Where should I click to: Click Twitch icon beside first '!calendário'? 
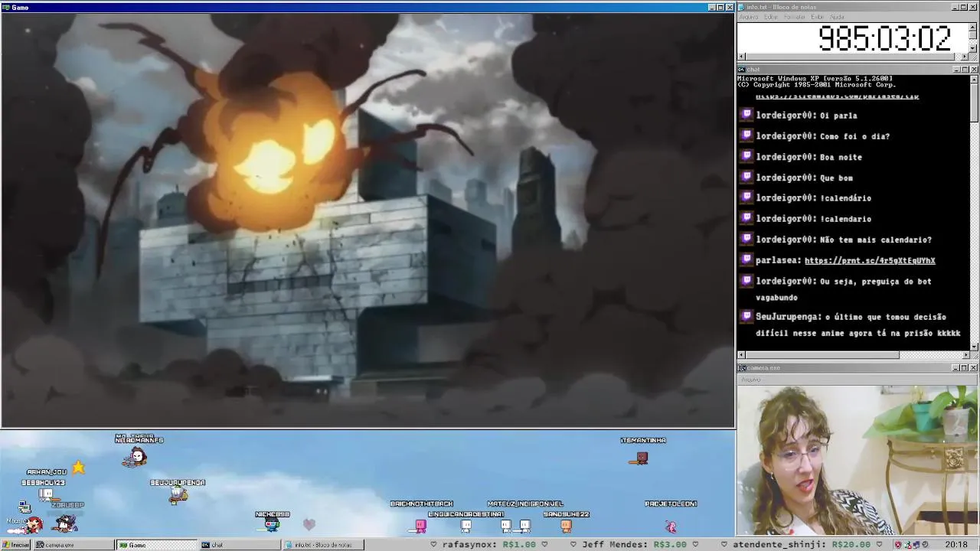tap(746, 197)
